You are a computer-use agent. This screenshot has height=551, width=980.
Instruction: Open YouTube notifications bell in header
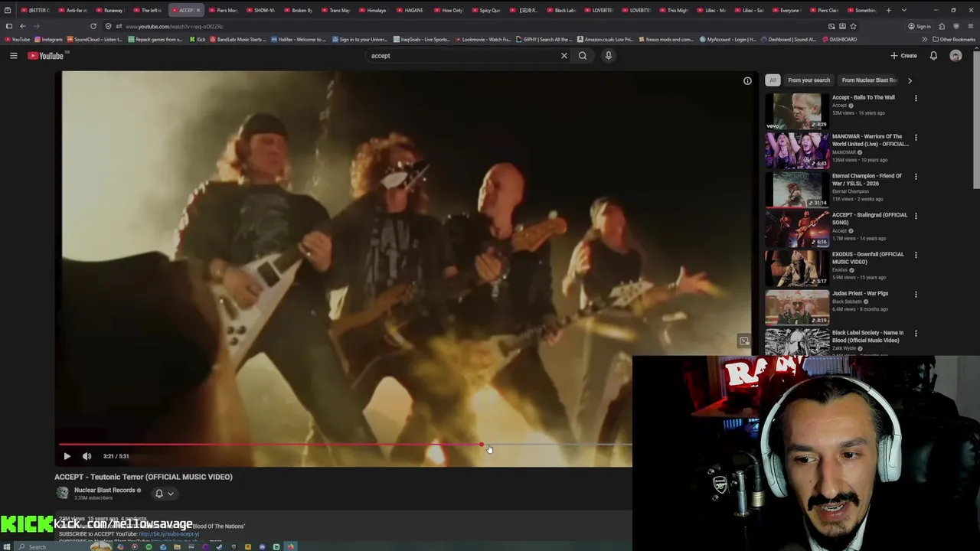coord(933,55)
